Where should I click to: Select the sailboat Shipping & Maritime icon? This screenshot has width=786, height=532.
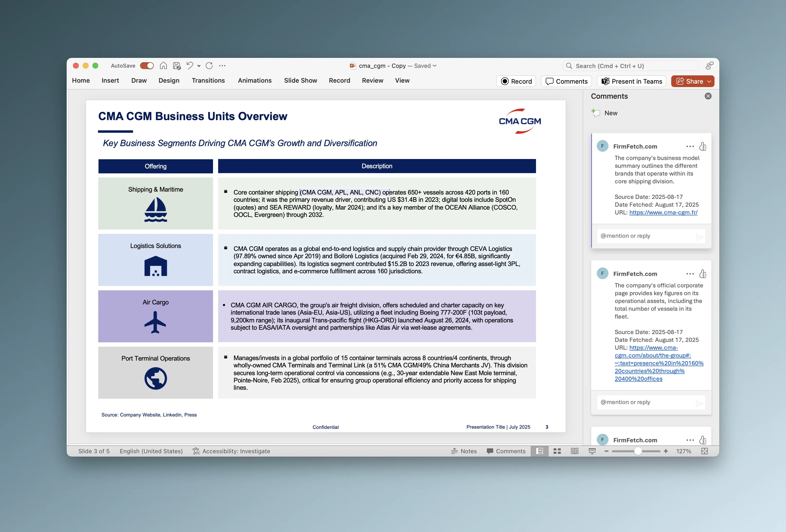click(156, 210)
